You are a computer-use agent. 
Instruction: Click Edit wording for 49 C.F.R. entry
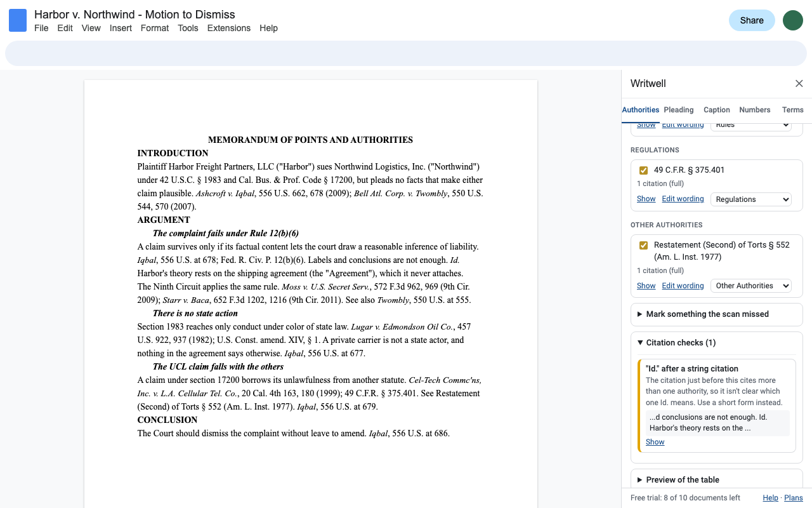[683, 199]
